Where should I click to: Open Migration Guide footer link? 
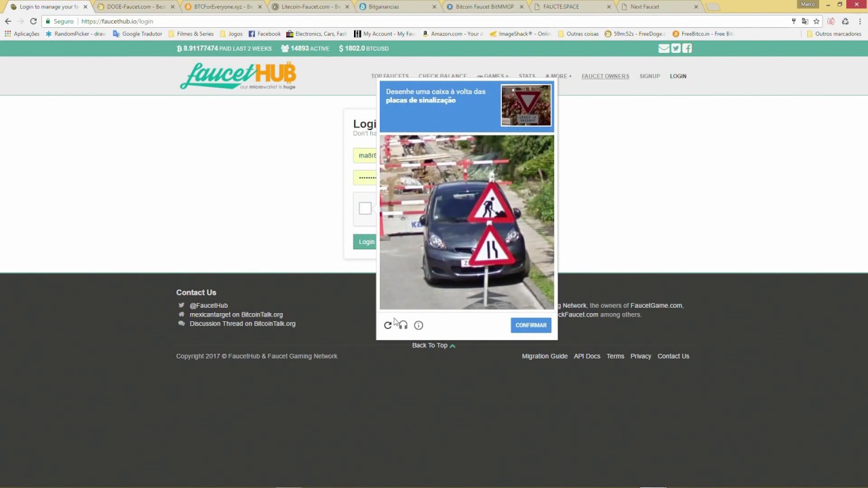coord(545,356)
